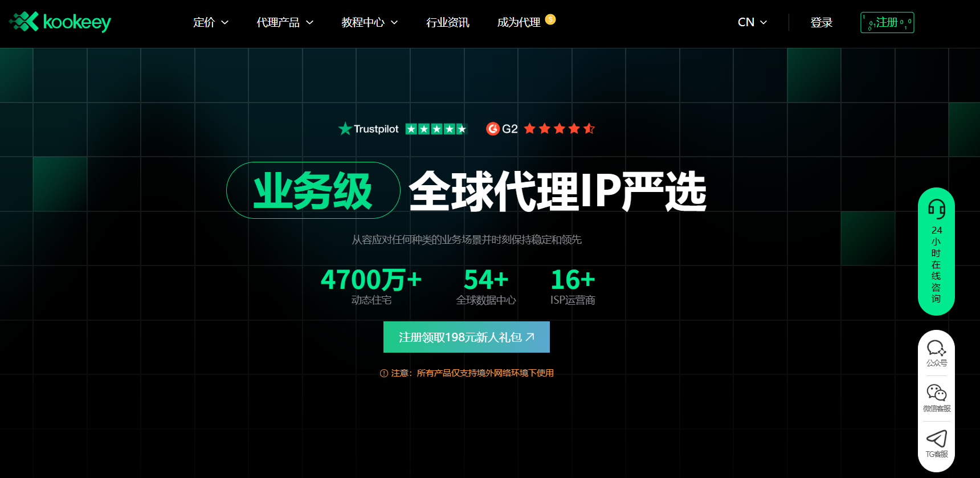Click the 业务级 pill badge
The image size is (980, 478).
[313, 190]
